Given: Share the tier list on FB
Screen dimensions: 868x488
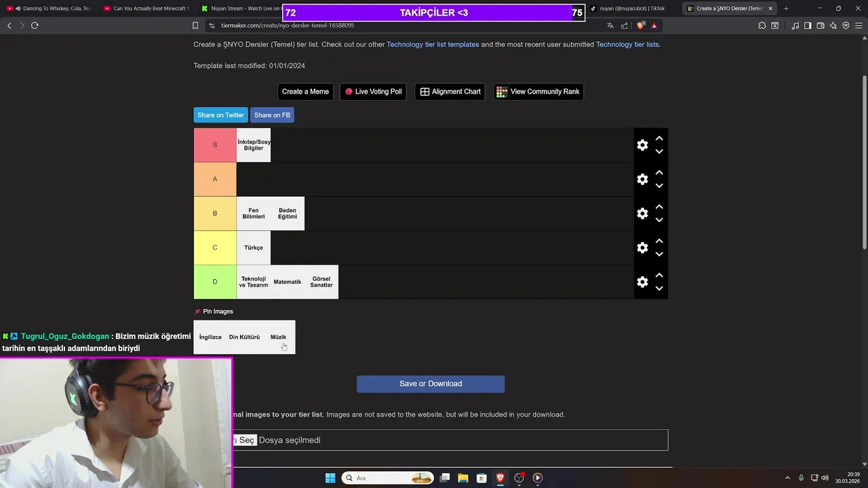Looking at the screenshot, I should 272,115.
